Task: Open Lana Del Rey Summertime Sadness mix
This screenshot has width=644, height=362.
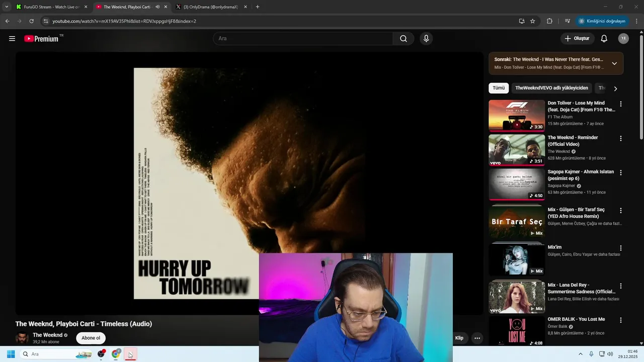Action: point(517,297)
